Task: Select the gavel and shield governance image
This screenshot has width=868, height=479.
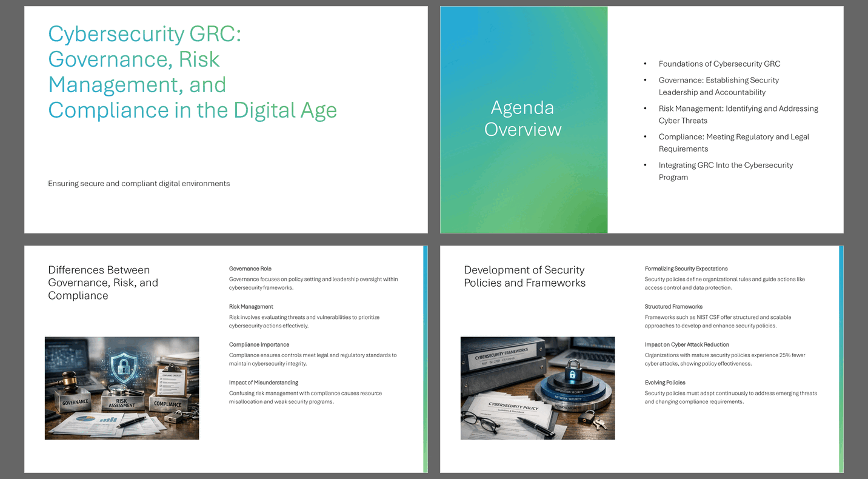Action: click(122, 388)
